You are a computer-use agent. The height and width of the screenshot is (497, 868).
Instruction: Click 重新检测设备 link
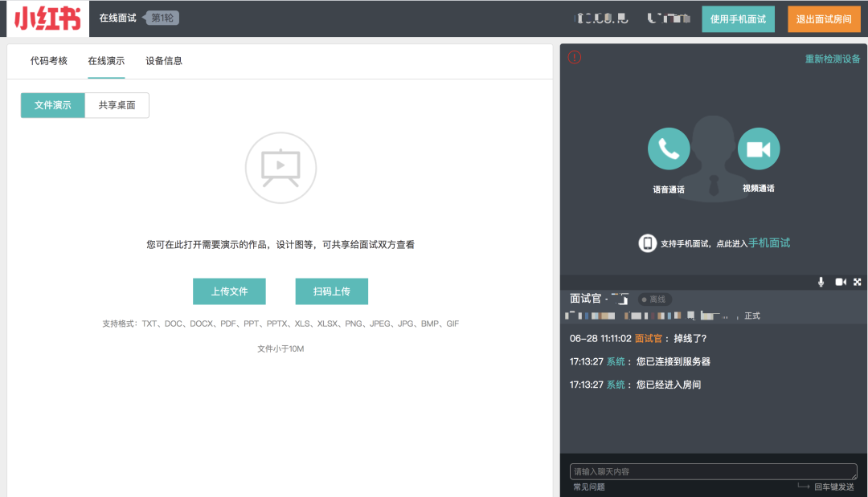(833, 59)
